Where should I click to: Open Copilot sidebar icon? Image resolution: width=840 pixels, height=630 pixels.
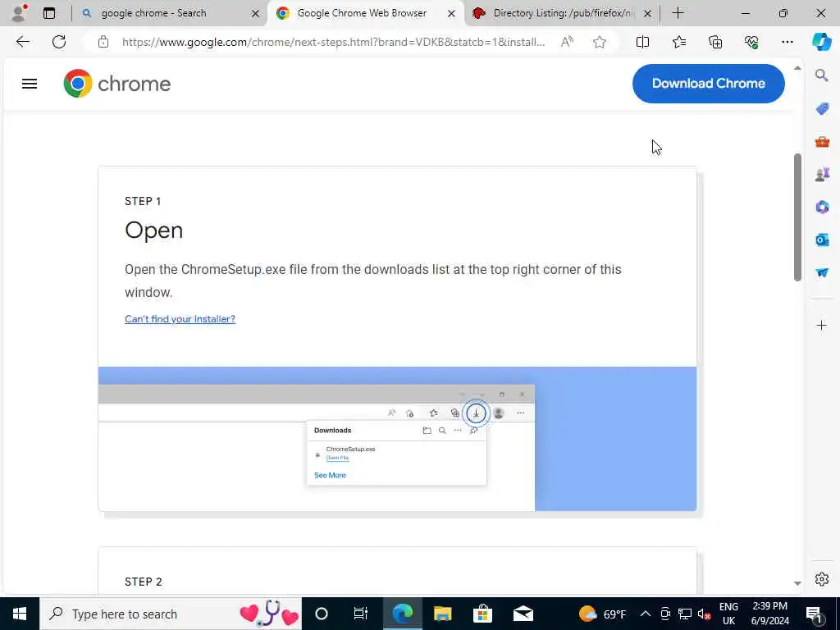[x=822, y=42]
